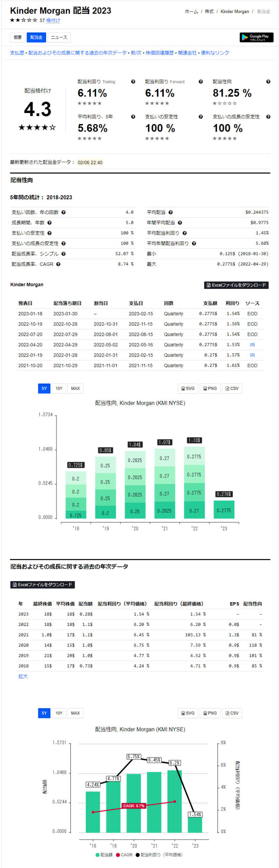Click help icon beside 配当利回り Forward
This screenshot has width=279, height=868.
pos(201,82)
